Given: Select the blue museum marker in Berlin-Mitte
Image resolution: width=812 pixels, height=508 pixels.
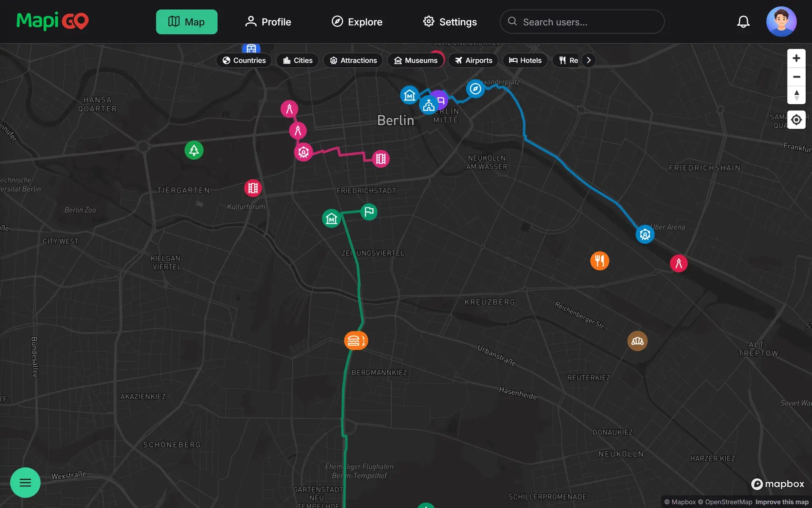Looking at the screenshot, I should pos(409,95).
